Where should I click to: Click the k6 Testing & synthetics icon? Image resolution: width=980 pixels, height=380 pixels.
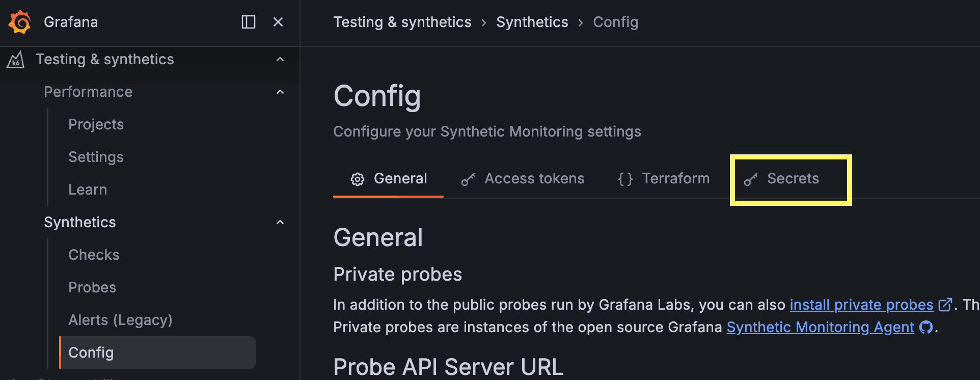(x=15, y=60)
